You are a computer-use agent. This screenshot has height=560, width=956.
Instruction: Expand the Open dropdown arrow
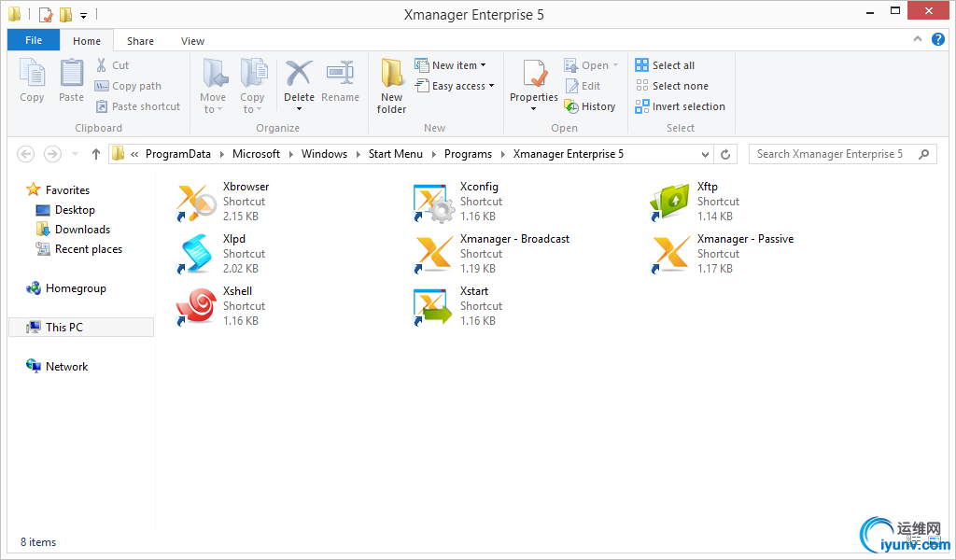615,65
